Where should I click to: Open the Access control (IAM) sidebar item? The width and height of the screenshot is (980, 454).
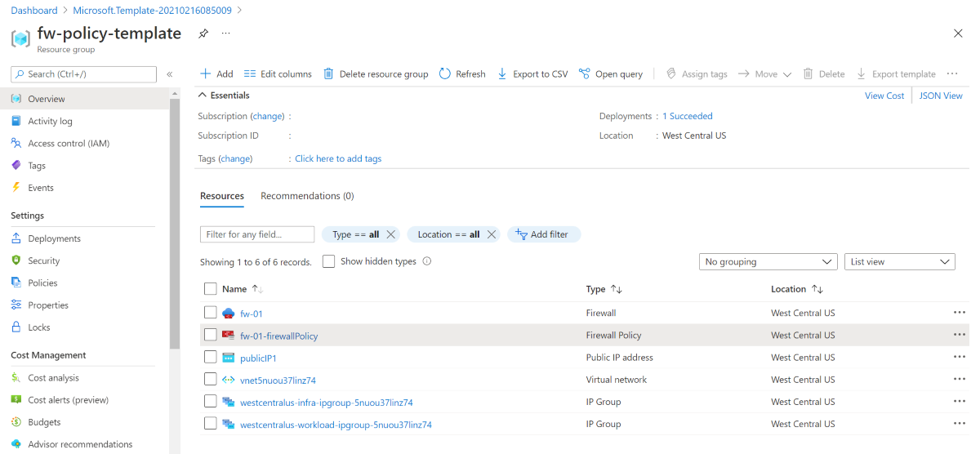(69, 143)
